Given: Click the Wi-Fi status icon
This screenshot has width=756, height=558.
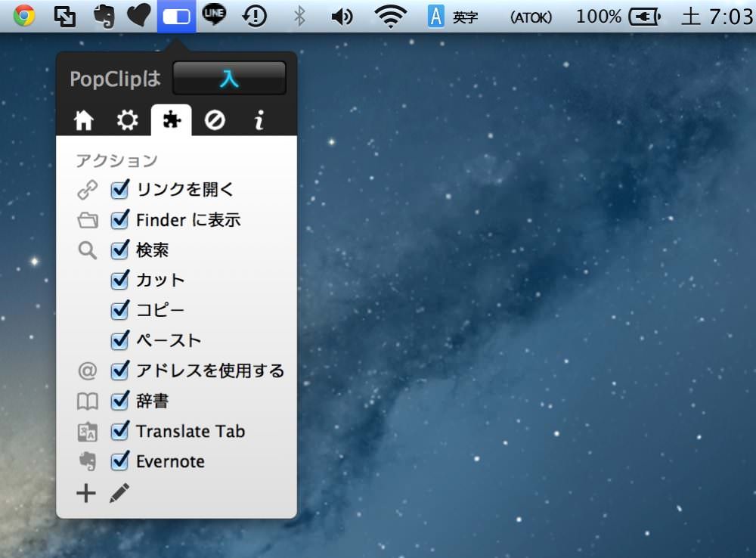Looking at the screenshot, I should coord(391,17).
